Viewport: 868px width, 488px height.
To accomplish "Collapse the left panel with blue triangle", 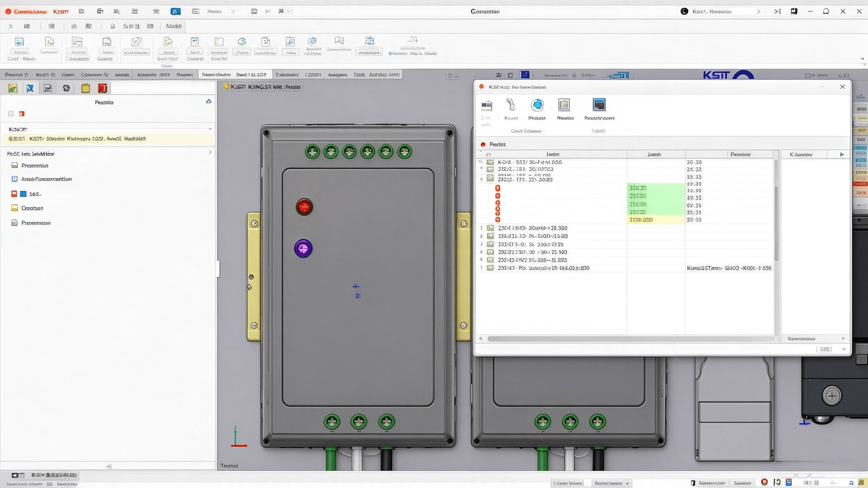I will [x=209, y=101].
